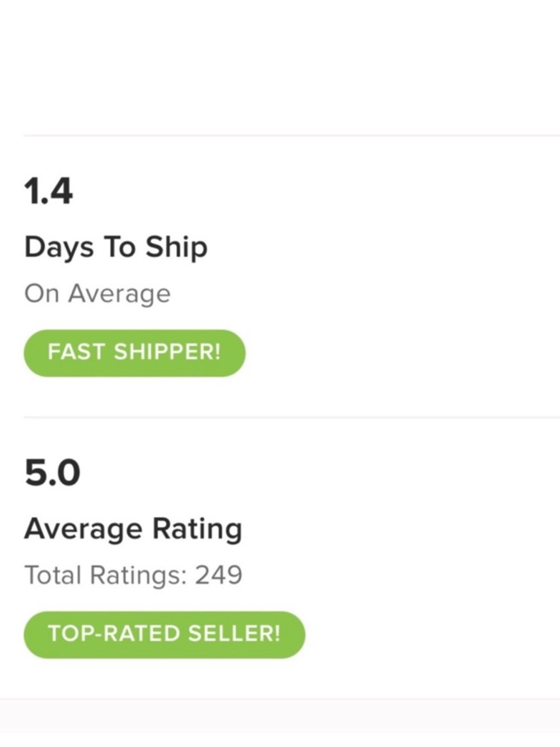Click the Days To Ship heading
Screen dimensions: 560x747
(116, 248)
